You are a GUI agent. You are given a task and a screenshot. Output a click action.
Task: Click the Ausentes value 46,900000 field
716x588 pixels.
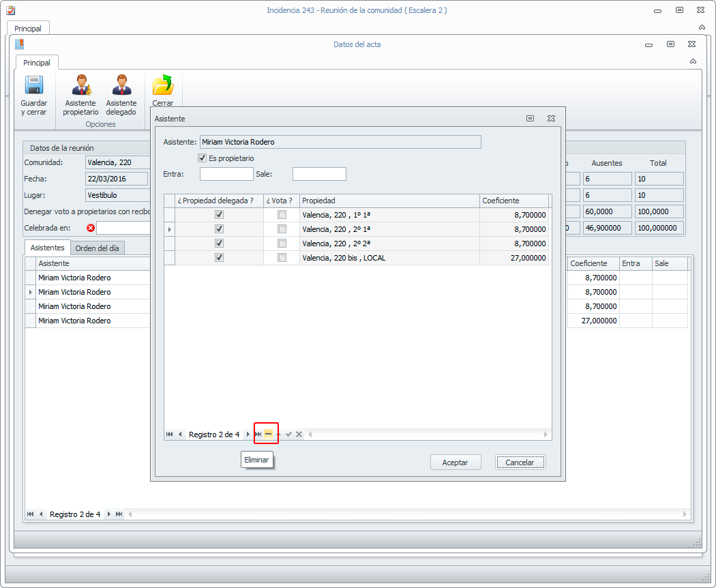pyautogui.click(x=607, y=228)
